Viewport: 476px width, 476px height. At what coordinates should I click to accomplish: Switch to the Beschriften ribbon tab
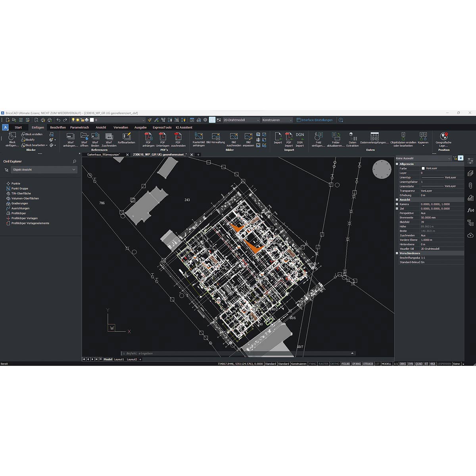58,127
